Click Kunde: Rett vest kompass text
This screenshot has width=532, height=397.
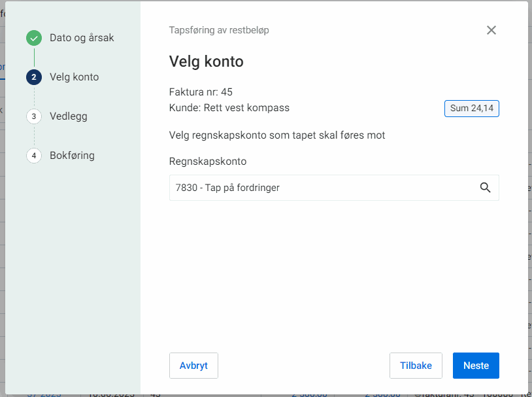(x=229, y=108)
